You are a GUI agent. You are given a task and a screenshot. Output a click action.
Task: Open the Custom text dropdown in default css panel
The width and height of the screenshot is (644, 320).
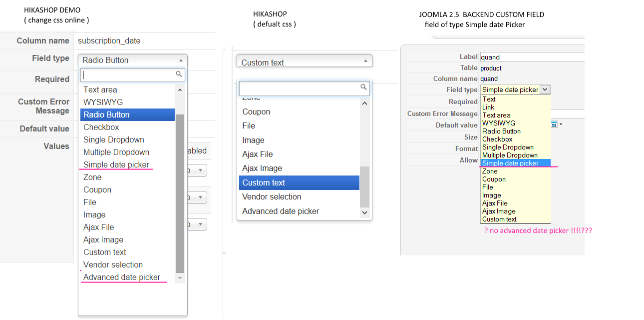(x=305, y=61)
